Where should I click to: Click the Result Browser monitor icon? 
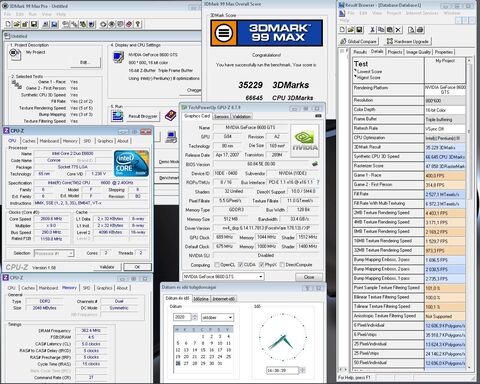pyautogui.click(x=117, y=116)
